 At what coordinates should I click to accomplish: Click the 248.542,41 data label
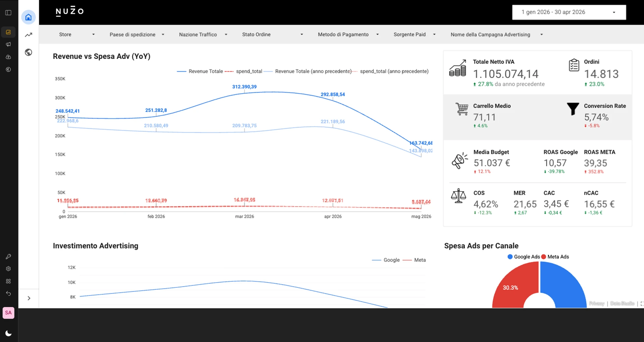coord(67,111)
